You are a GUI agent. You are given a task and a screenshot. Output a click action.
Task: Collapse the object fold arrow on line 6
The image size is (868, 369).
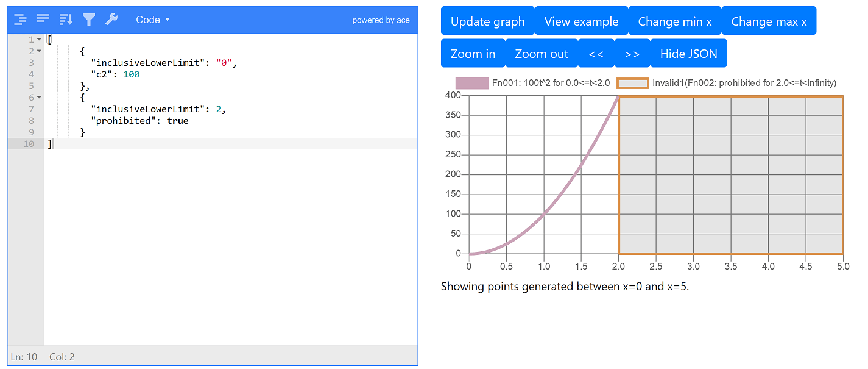40,98
